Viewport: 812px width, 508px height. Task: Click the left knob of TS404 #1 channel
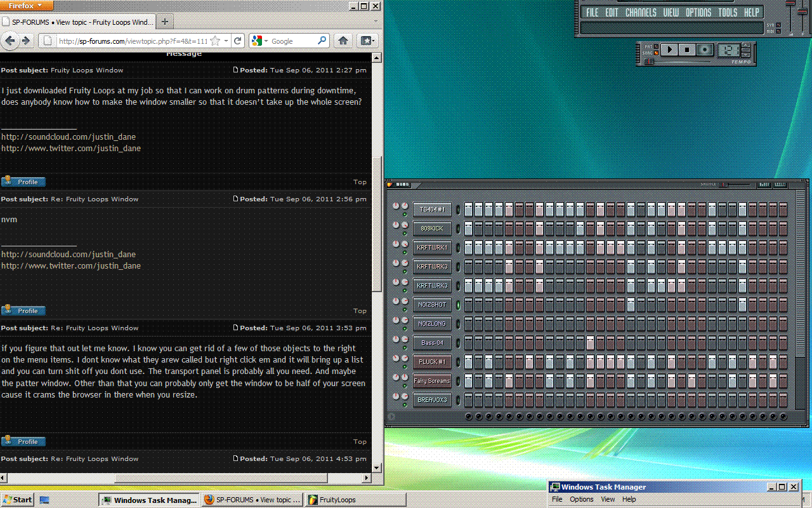[396, 206]
